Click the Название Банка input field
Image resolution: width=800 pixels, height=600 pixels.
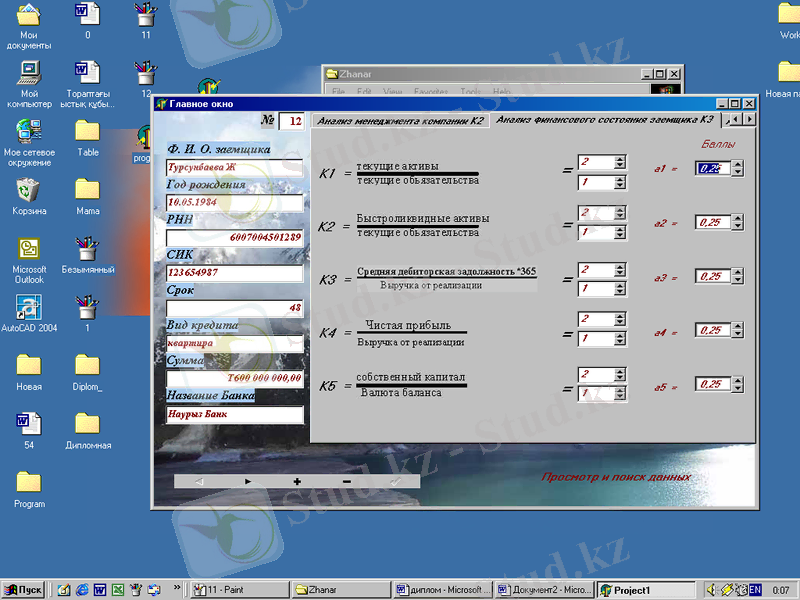click(x=234, y=414)
